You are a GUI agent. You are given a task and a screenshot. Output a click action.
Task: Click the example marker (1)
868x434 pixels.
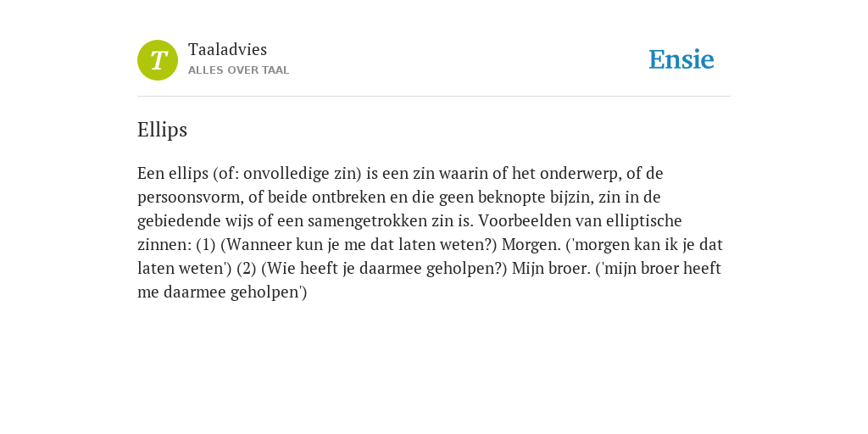coord(206,245)
